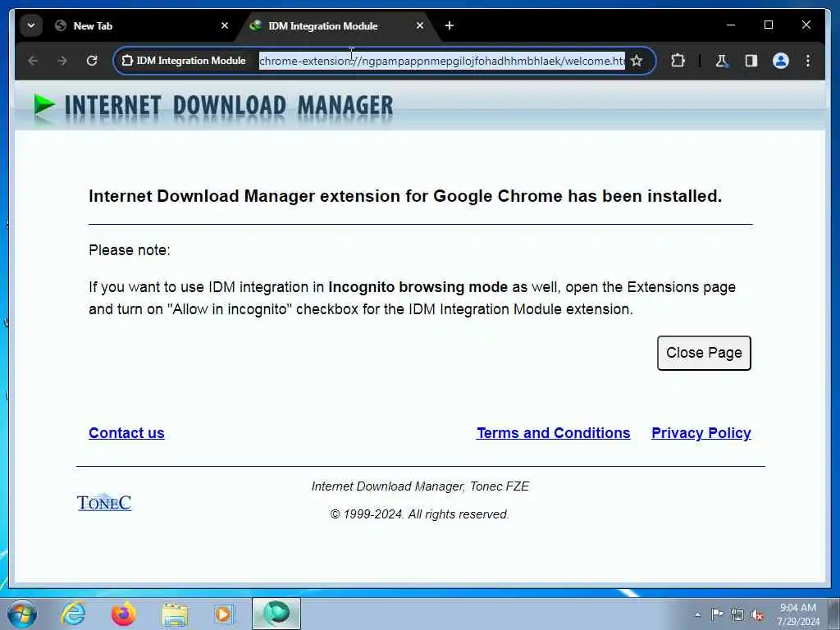The height and width of the screenshot is (630, 840).
Task: Open Windows Media Player from taskbar
Action: coord(225,614)
